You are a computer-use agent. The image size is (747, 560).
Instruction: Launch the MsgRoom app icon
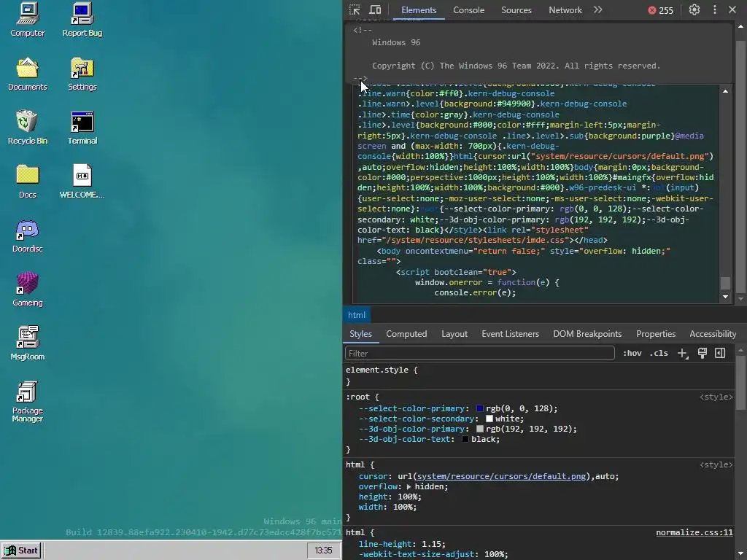tap(27, 343)
